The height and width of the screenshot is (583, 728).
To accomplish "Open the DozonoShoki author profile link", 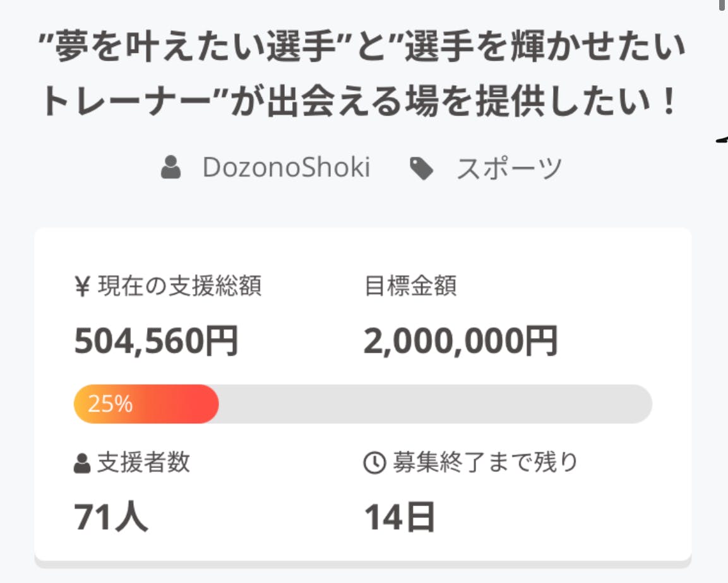I will pos(286,168).
